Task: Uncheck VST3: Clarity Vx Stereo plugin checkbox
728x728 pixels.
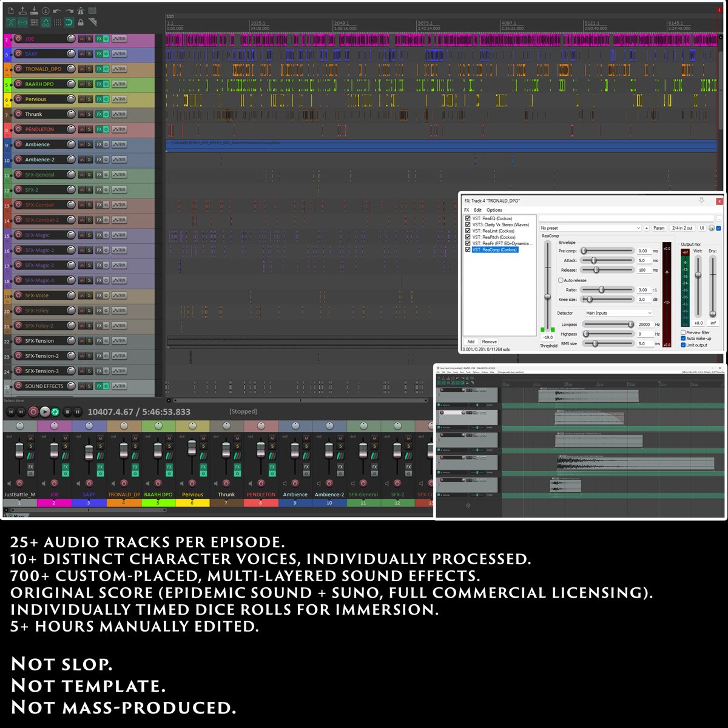Action: (468, 224)
